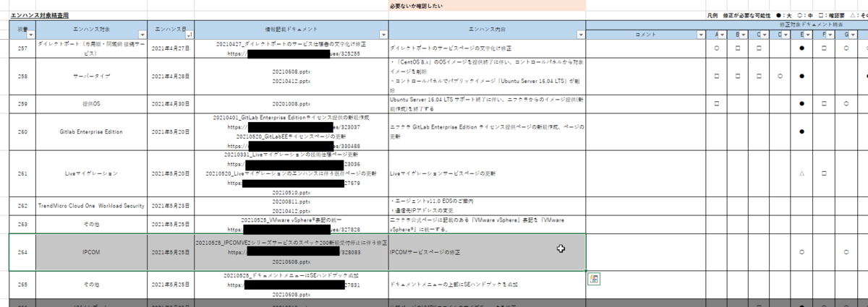Select the date cell 2021年4月30日

pyautogui.click(x=171, y=103)
